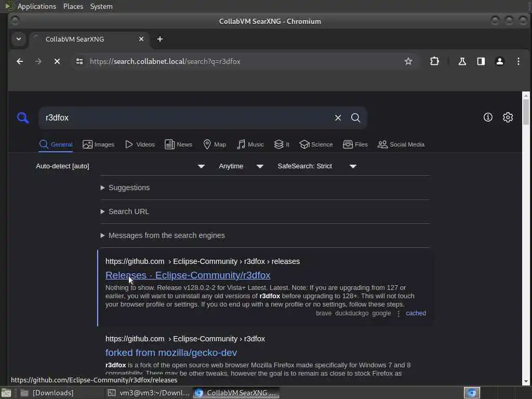
Task: Go back with browser back arrow
Action: click(20, 61)
